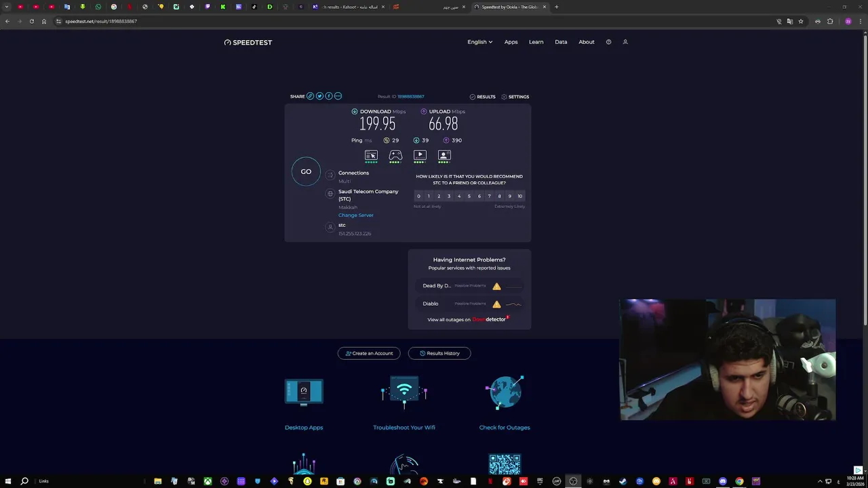Select rating 6 on recommendation scale
Image resolution: width=868 pixels, height=488 pixels.
(x=479, y=196)
